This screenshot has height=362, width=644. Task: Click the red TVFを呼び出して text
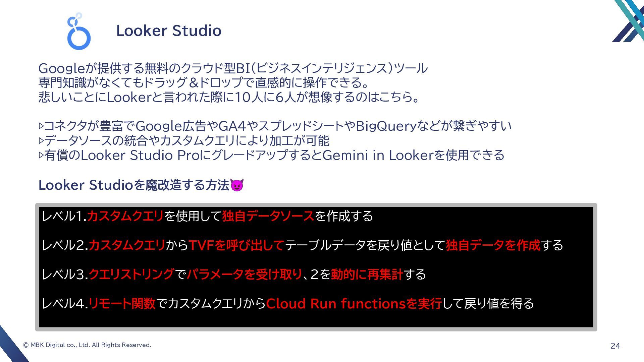[236, 245]
